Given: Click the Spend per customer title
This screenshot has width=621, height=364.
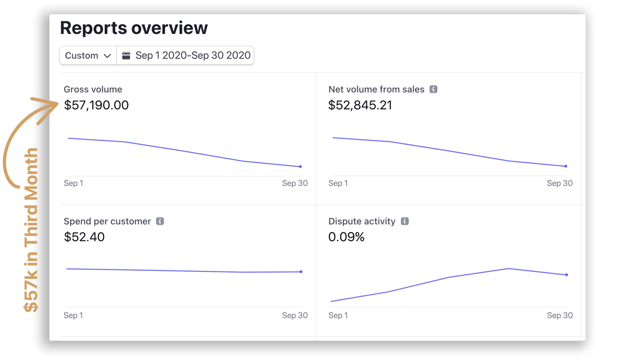Looking at the screenshot, I should (x=107, y=221).
